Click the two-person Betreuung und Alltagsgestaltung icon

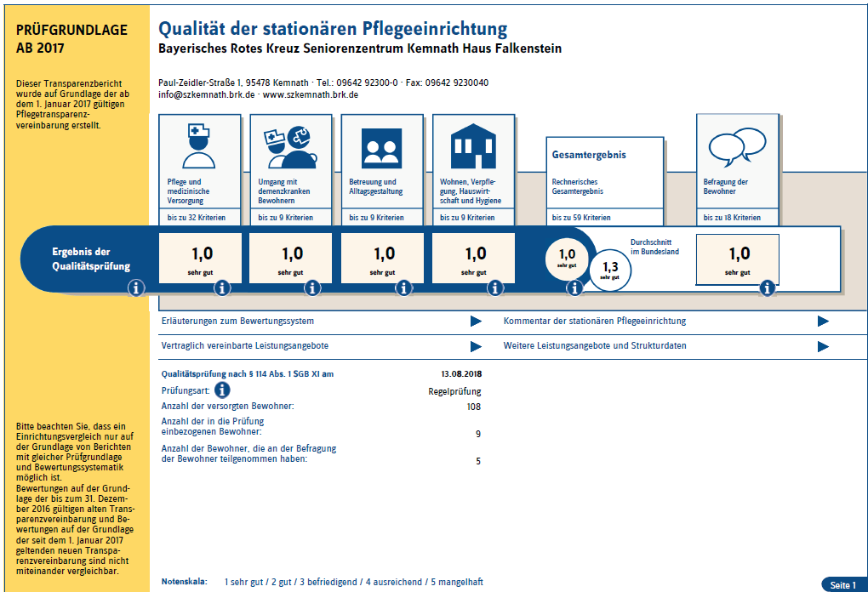click(381, 148)
